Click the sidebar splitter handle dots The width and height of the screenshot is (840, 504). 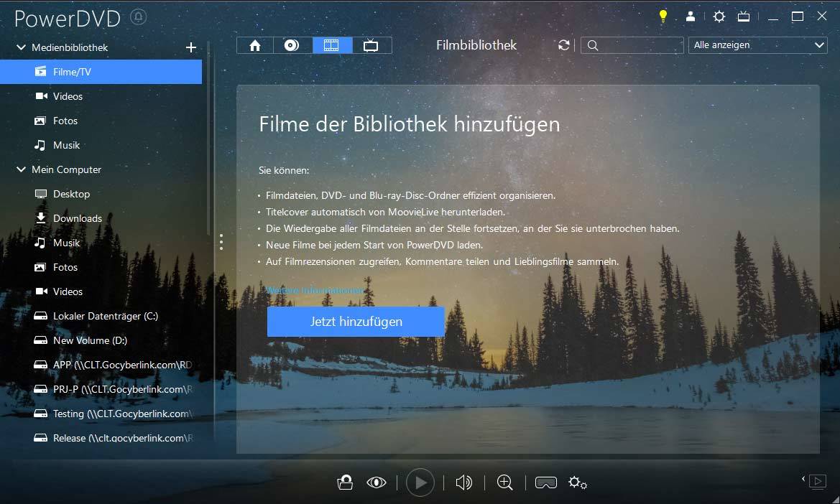[x=221, y=242]
